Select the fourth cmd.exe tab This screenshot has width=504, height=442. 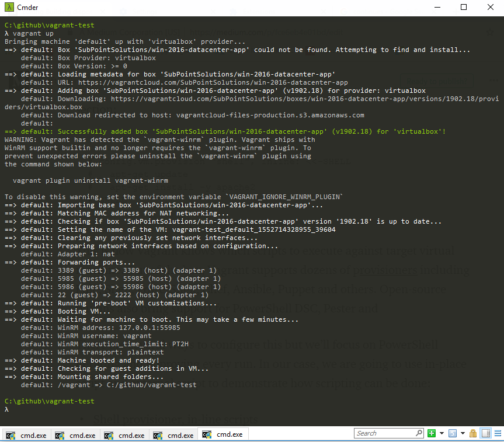(173, 435)
